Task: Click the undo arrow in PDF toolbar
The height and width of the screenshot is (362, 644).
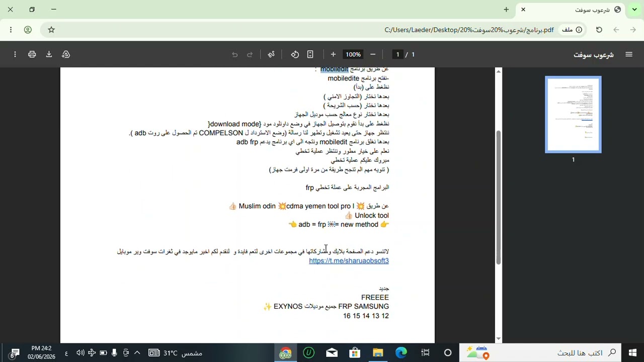Action: tap(234, 54)
